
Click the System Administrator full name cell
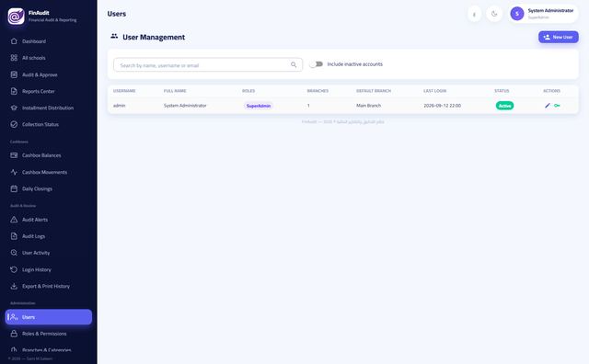185,106
